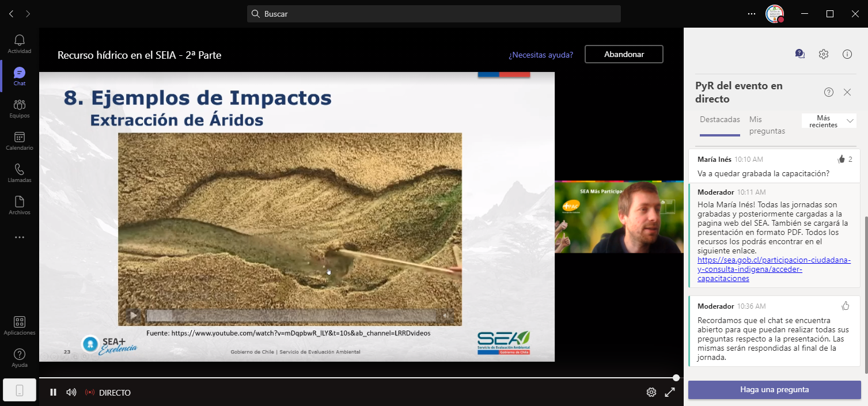The image size is (868, 406).
Task: Pause the live event stream
Action: (x=53, y=392)
